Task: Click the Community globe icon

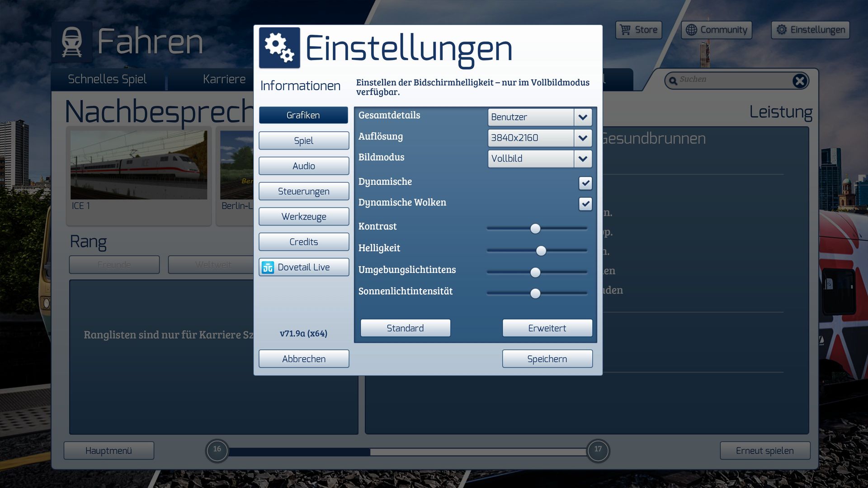Action: pyautogui.click(x=691, y=30)
